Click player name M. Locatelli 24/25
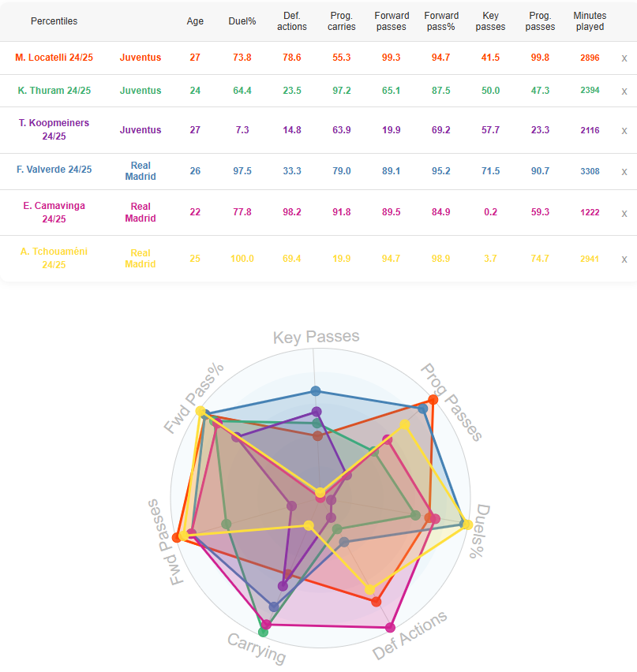Image resolution: width=637 pixels, height=672 pixels. tap(54, 58)
